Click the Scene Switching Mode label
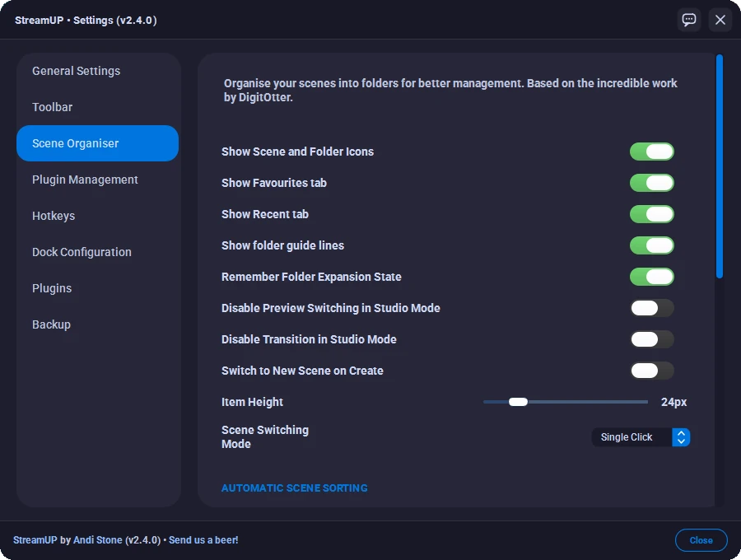Image resolution: width=741 pixels, height=560 pixels. pos(265,437)
